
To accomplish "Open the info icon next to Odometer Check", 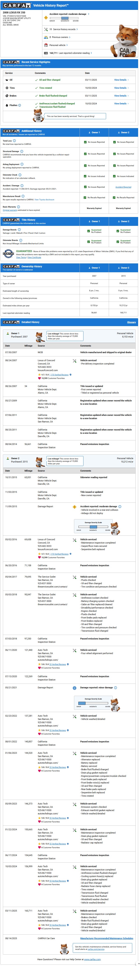I will tap(20, 175).
